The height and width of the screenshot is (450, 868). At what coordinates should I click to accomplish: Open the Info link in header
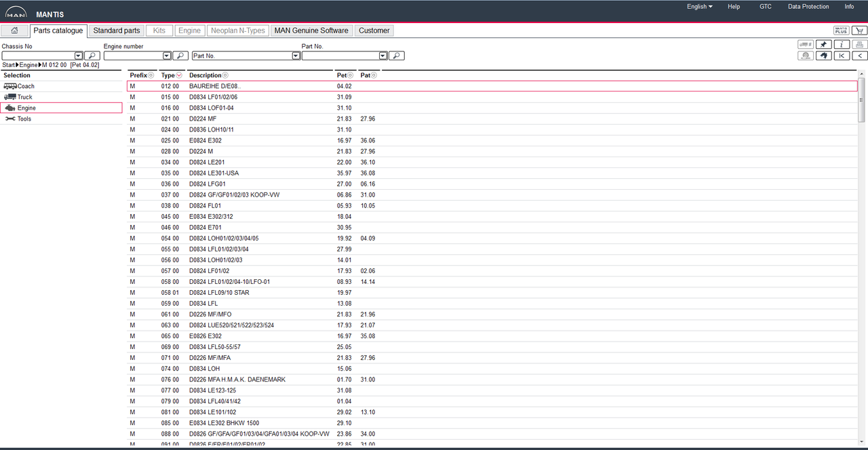[849, 7]
